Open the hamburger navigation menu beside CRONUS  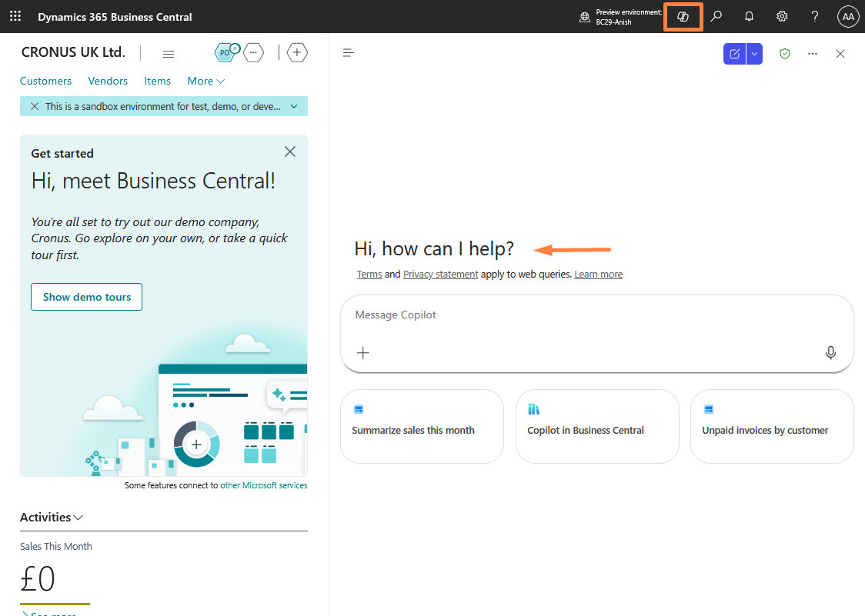[x=169, y=54]
